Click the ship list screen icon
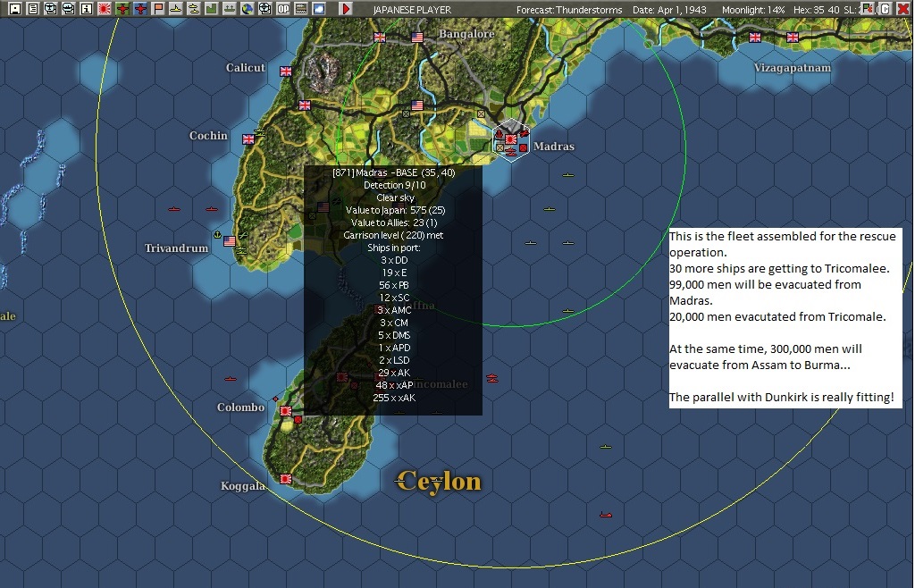 [x=69, y=9]
